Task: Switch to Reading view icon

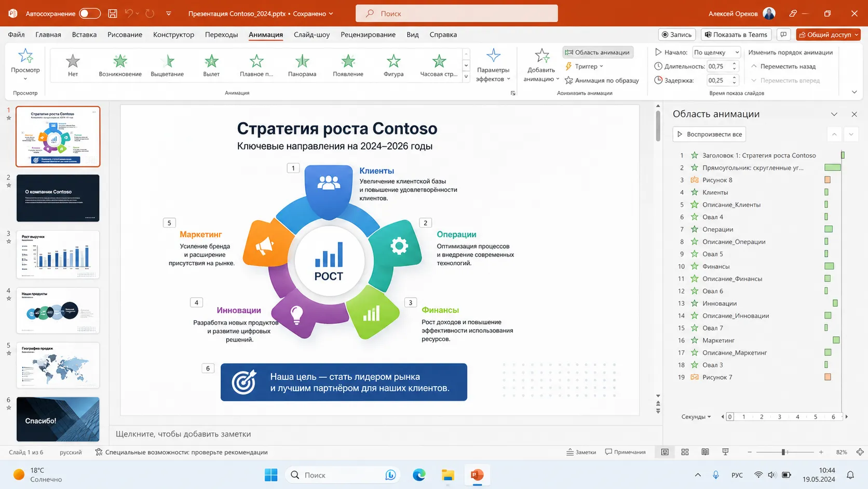Action: click(x=705, y=452)
